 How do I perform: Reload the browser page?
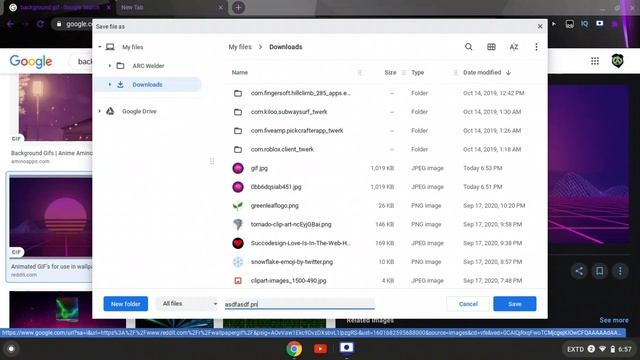click(x=40, y=24)
